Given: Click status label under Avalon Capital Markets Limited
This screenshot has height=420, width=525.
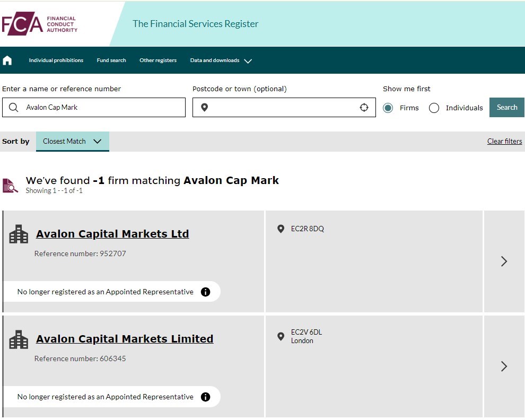Looking at the screenshot, I should [x=105, y=397].
